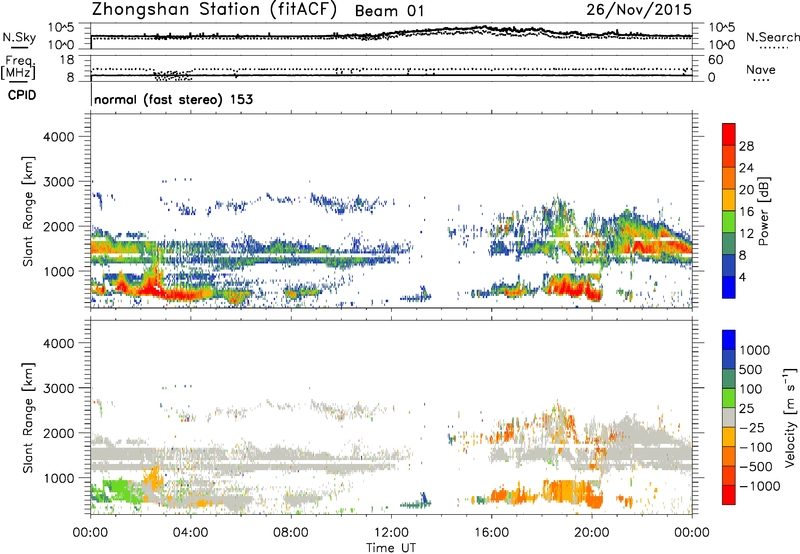Click the Zhongshan Station (fitACF) title
This screenshot has width=800, height=554.
214,10
